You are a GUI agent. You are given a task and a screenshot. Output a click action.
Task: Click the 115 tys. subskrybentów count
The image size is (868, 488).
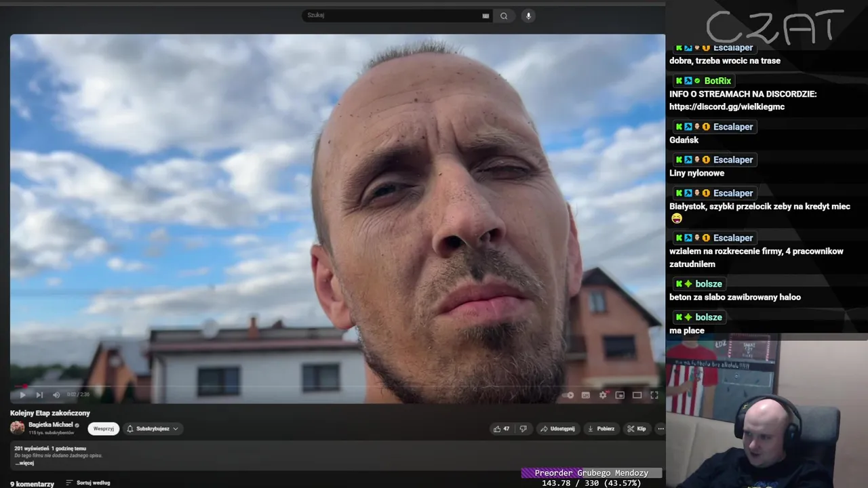[x=52, y=432]
